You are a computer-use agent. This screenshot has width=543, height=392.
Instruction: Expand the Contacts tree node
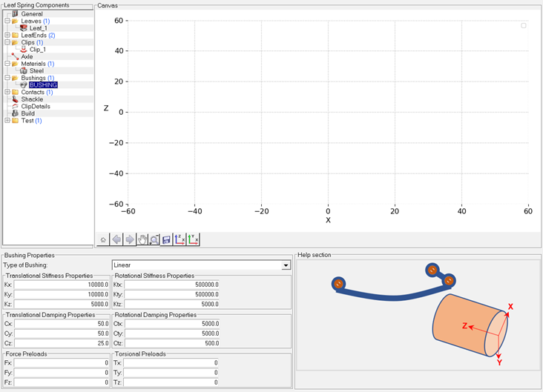point(7,92)
